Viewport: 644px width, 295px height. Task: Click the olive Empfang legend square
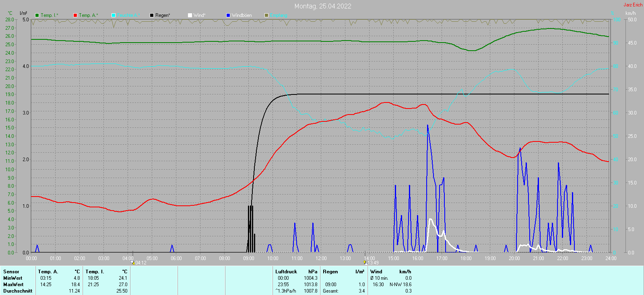pos(266,15)
